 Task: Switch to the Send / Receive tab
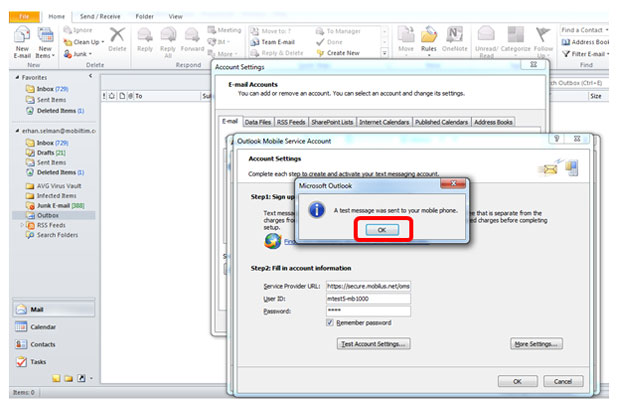100,17
